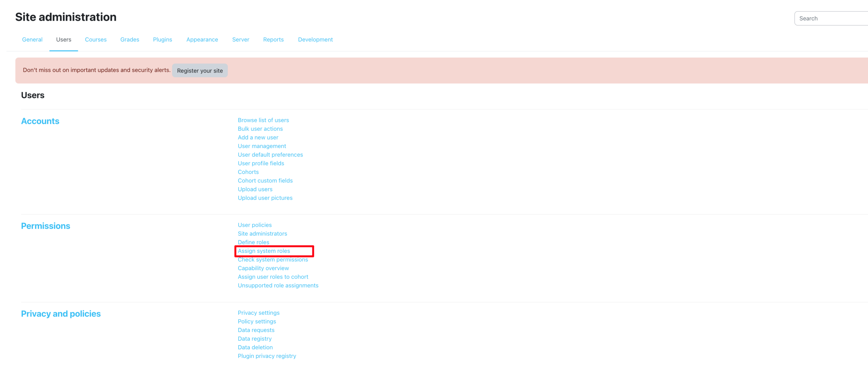Click into the Search field
Image resolution: width=868 pixels, height=368 pixels.
pos(831,18)
